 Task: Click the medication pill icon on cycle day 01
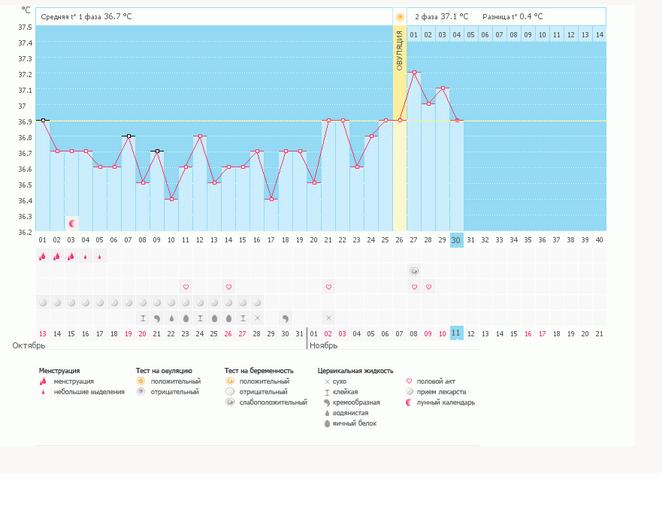pyautogui.click(x=42, y=302)
